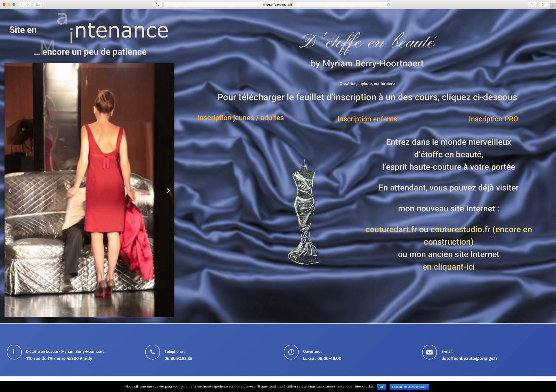
Task: Click the Safari back arrow button
Action: (x=22, y=5)
